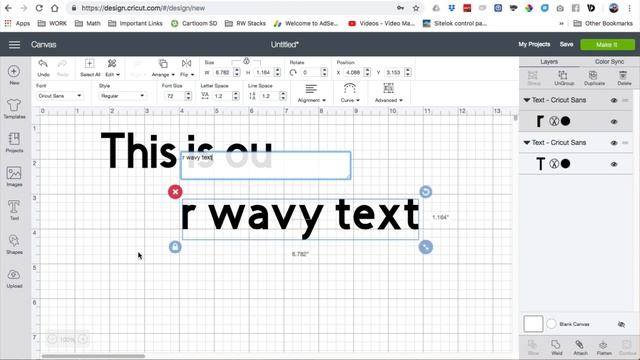This screenshot has width=640, height=360.
Task: Open My Projects
Action: click(x=534, y=44)
